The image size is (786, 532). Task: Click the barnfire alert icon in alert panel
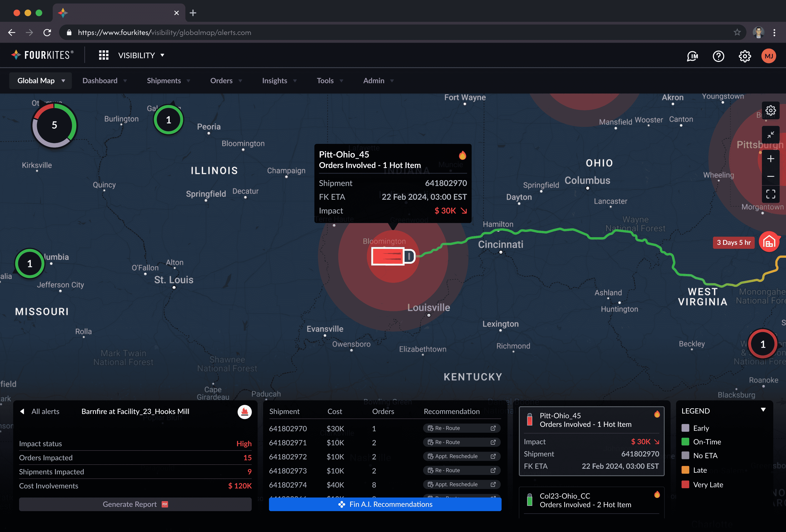click(244, 412)
